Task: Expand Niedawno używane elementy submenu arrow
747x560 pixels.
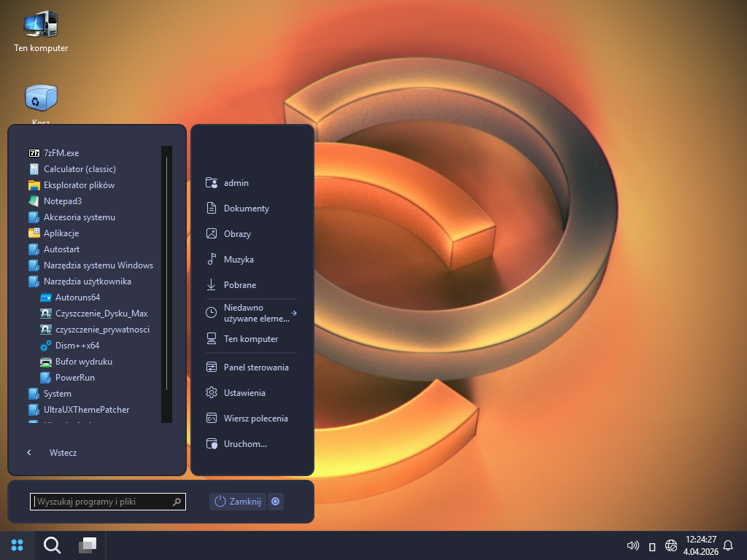Action: pyautogui.click(x=293, y=313)
